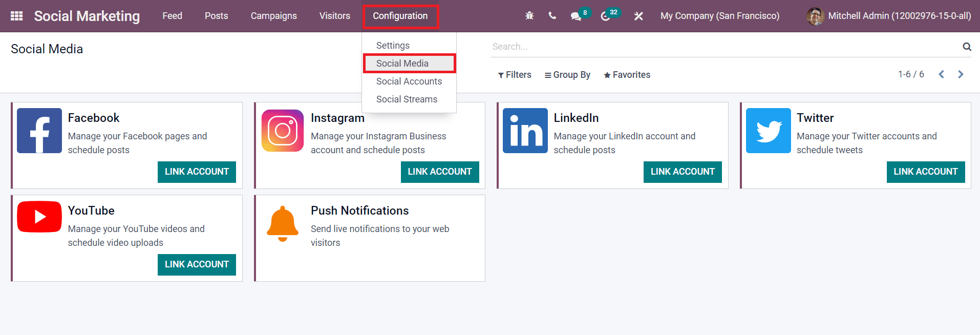Click the LinkedIn card title
Image resolution: width=980 pixels, height=335 pixels.
pos(576,118)
